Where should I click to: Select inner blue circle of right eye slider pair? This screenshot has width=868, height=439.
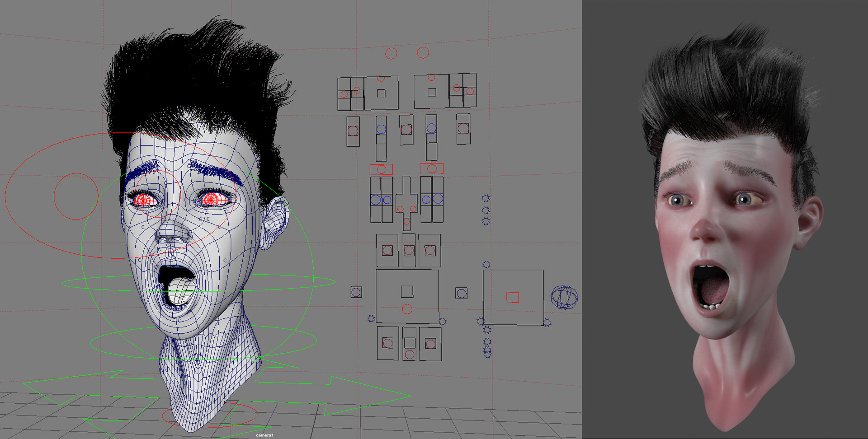[x=426, y=200]
